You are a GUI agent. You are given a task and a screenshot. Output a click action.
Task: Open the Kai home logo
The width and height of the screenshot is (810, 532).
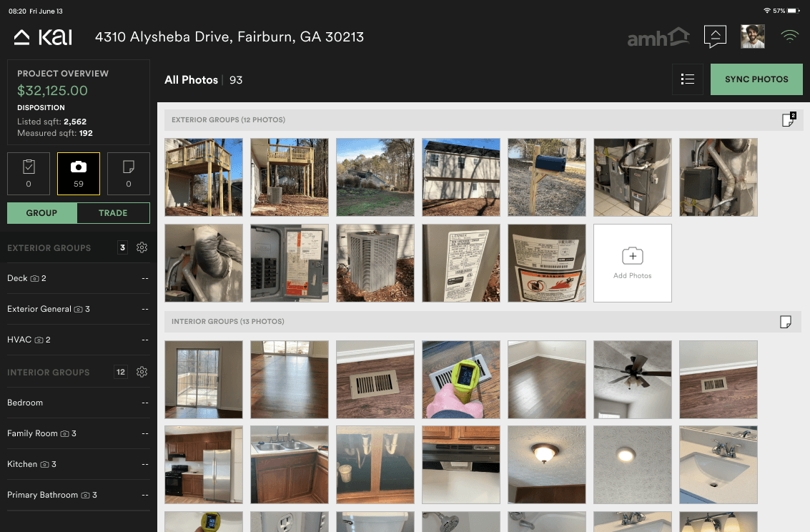(x=43, y=37)
